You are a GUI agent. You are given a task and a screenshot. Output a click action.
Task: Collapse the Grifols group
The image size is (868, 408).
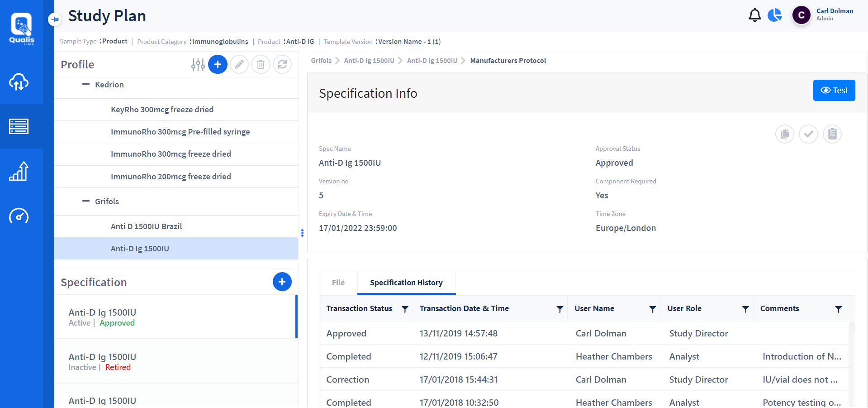[86, 201]
